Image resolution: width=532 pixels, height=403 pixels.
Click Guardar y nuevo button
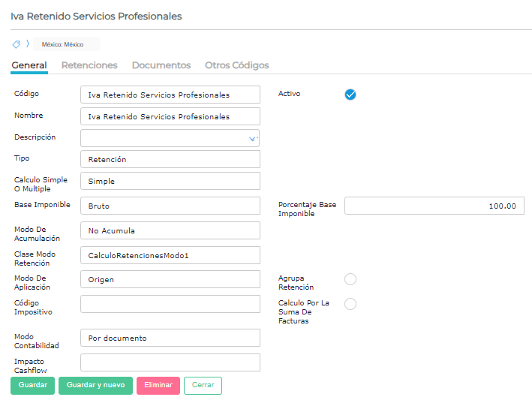click(95, 385)
